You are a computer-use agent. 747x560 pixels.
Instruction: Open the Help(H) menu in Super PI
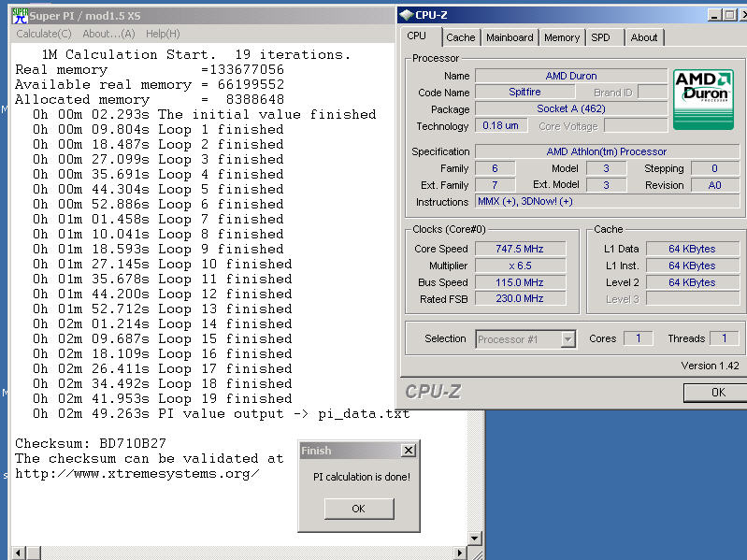tap(163, 34)
